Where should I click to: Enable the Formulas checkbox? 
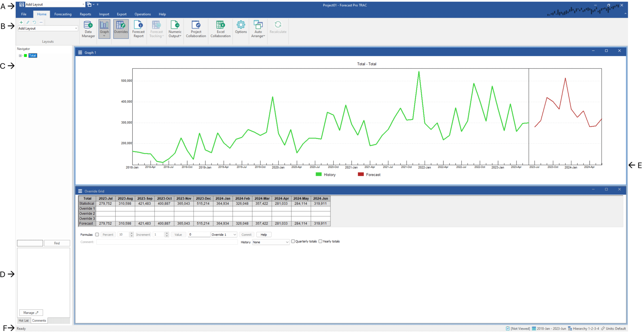(x=97, y=234)
